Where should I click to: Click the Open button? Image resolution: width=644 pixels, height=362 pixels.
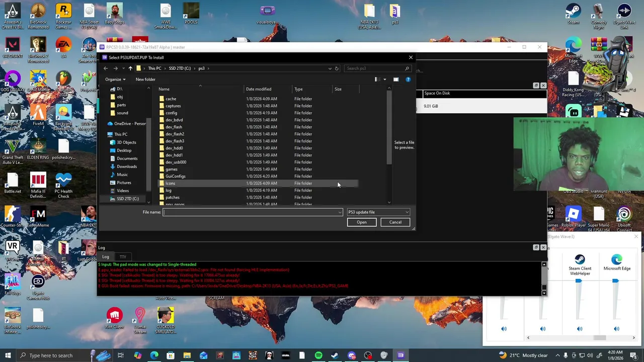click(x=362, y=222)
